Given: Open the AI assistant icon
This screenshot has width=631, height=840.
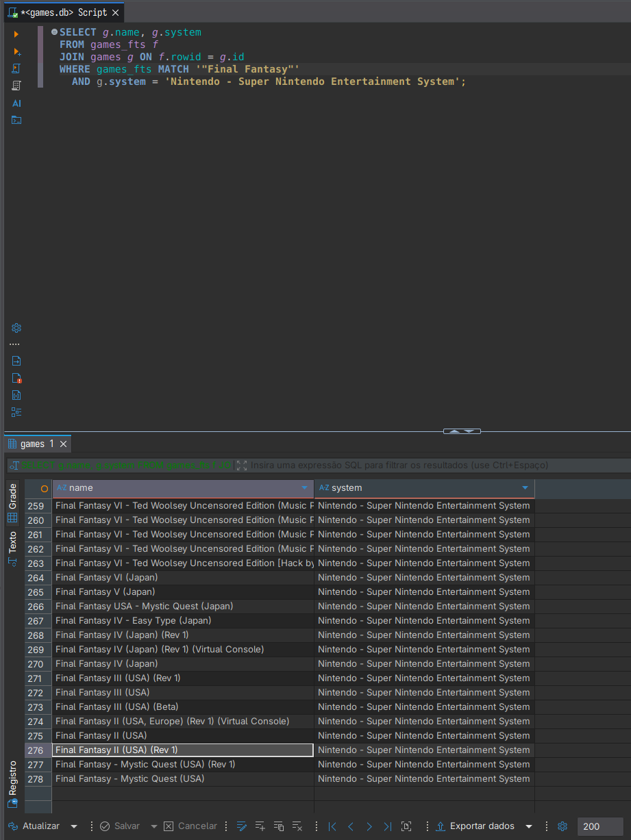Looking at the screenshot, I should 16,103.
